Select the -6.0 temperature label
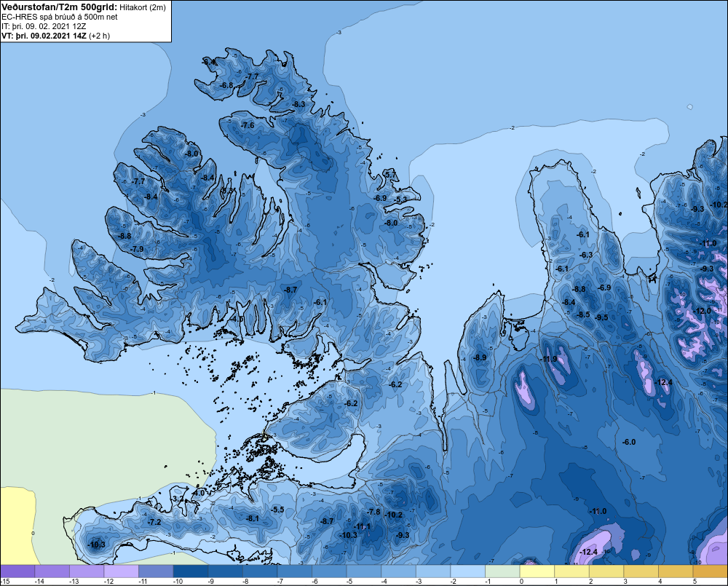728x586 pixels. pyautogui.click(x=629, y=442)
